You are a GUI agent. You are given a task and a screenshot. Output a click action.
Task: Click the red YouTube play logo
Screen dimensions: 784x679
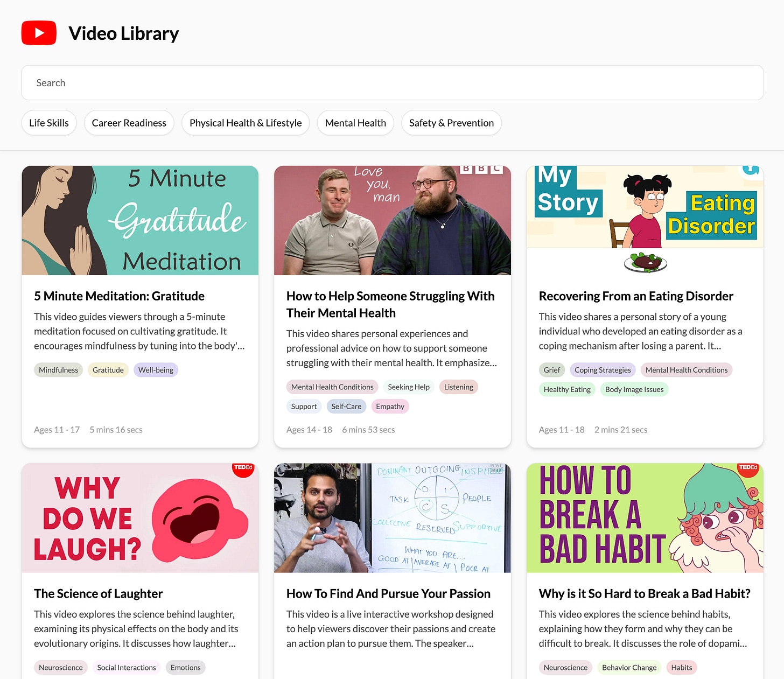tap(39, 33)
